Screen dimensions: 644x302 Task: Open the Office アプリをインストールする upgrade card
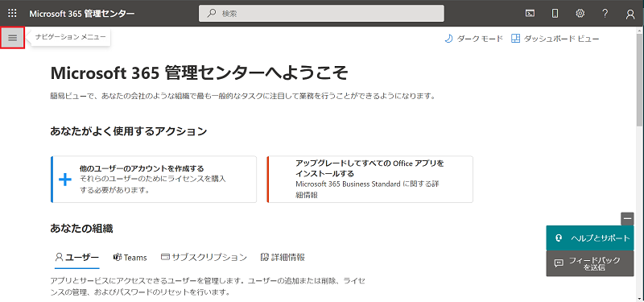pyautogui.click(x=369, y=179)
